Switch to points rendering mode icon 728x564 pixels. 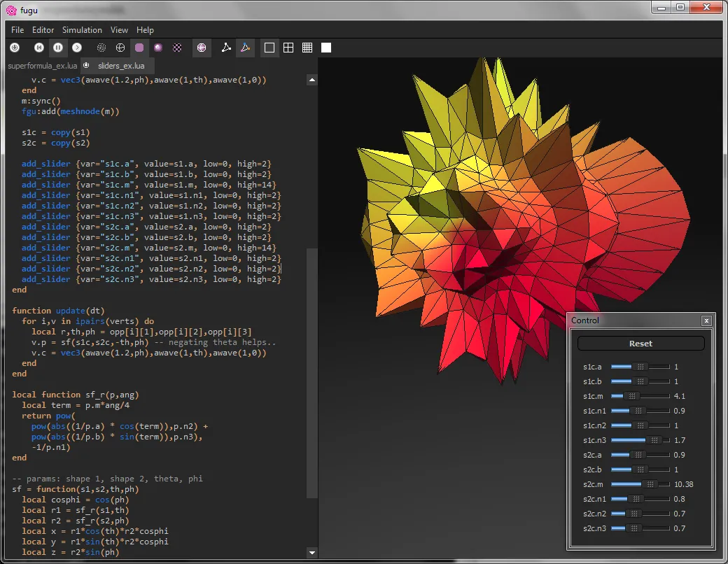[x=101, y=47]
